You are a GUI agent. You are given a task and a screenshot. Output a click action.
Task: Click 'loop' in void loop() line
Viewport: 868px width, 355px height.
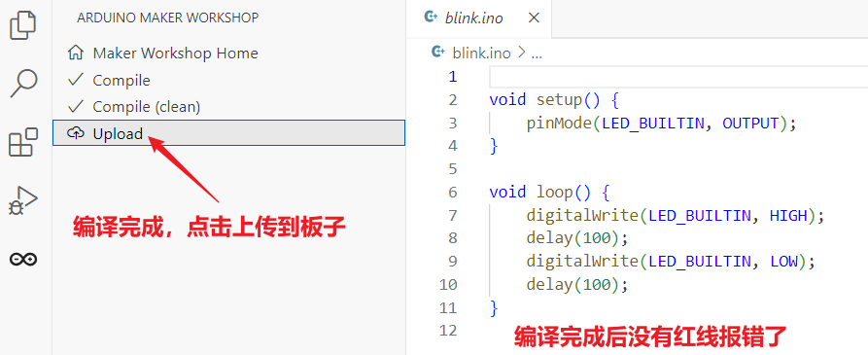[x=555, y=193]
